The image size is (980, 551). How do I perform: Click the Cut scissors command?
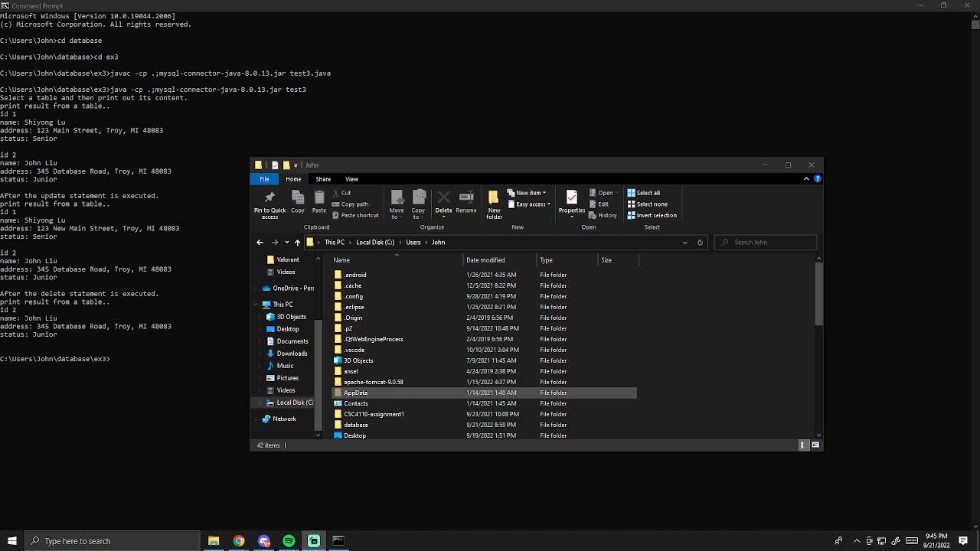point(341,193)
